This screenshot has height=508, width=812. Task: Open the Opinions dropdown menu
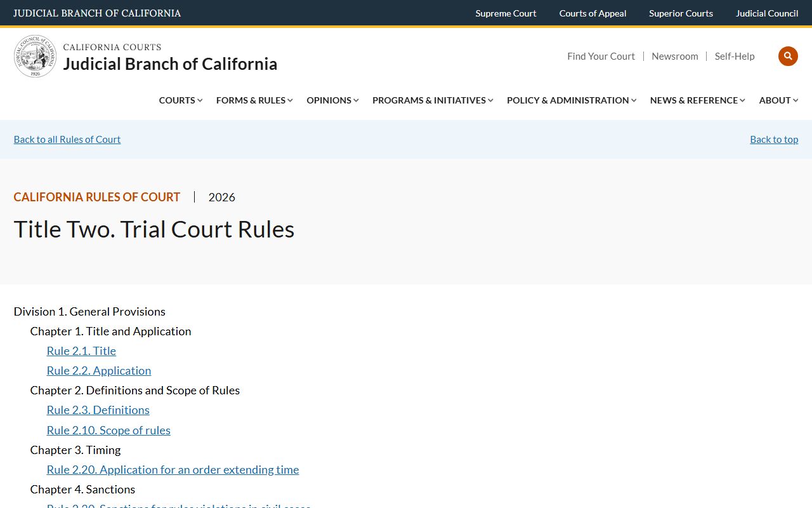point(332,100)
